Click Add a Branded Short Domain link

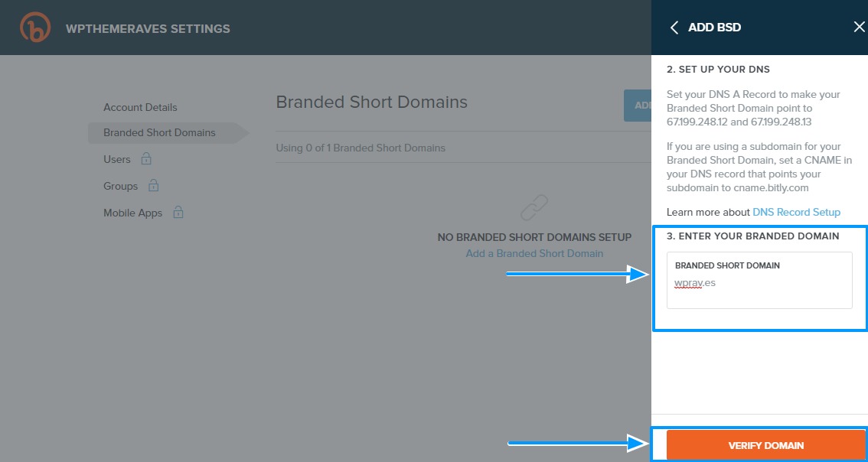(x=534, y=253)
